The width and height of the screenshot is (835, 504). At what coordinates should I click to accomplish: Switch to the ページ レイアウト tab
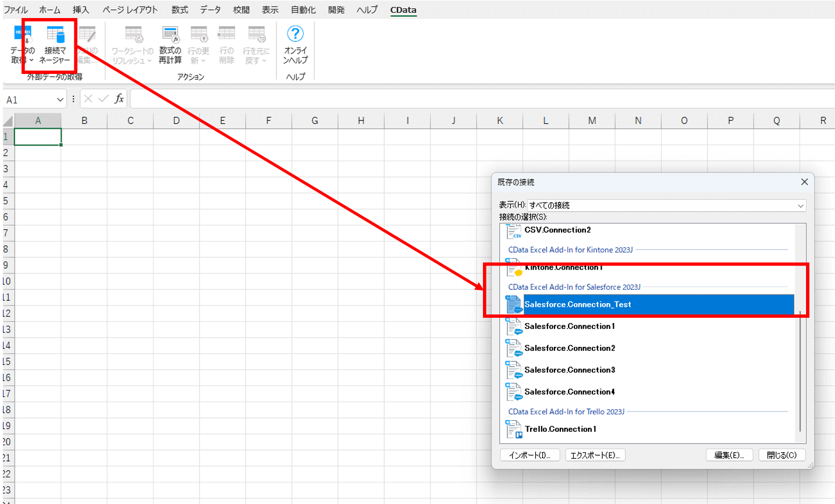pyautogui.click(x=130, y=10)
